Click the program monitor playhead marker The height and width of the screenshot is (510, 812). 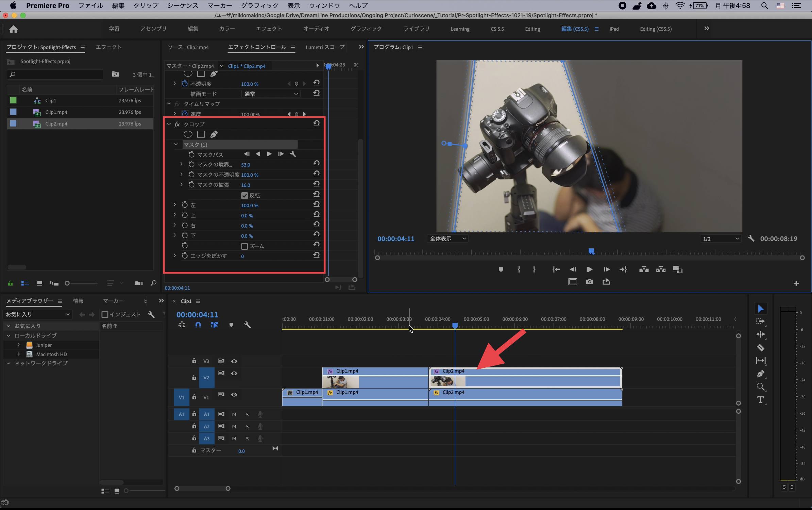pos(591,251)
